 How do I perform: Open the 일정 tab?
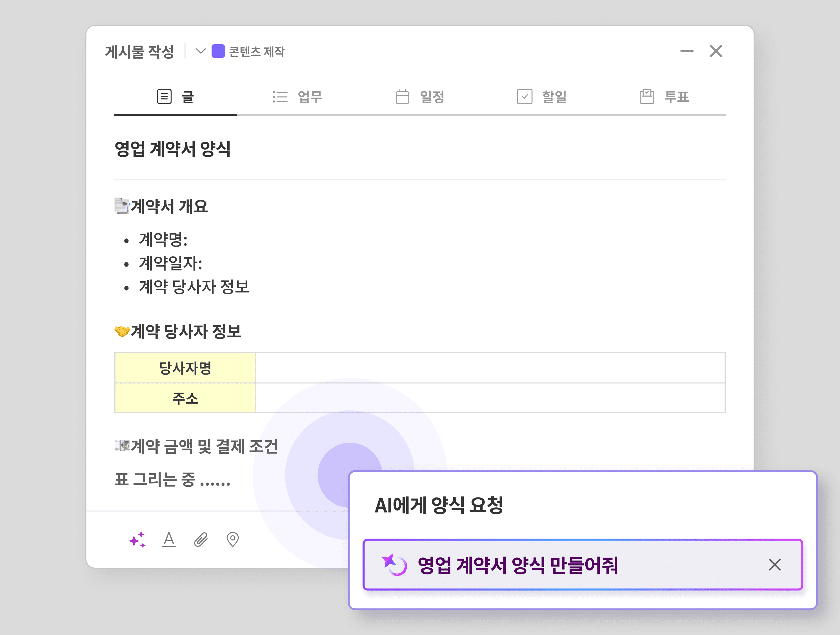[420, 97]
